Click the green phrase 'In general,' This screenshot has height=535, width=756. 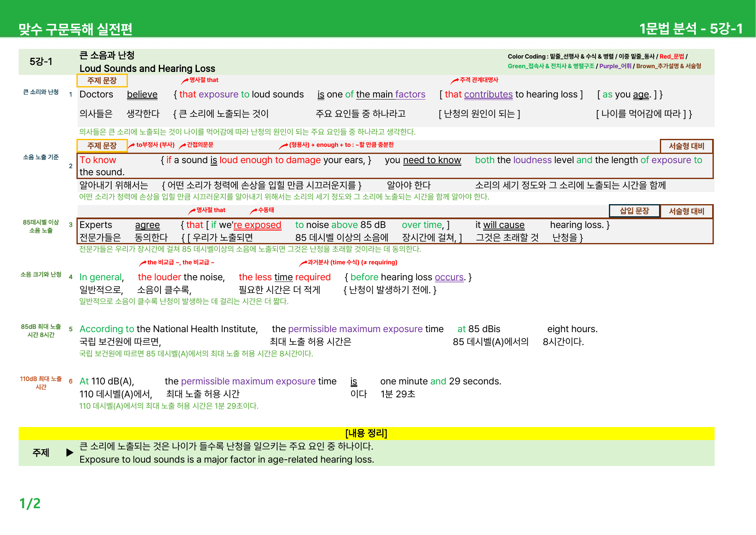(102, 277)
